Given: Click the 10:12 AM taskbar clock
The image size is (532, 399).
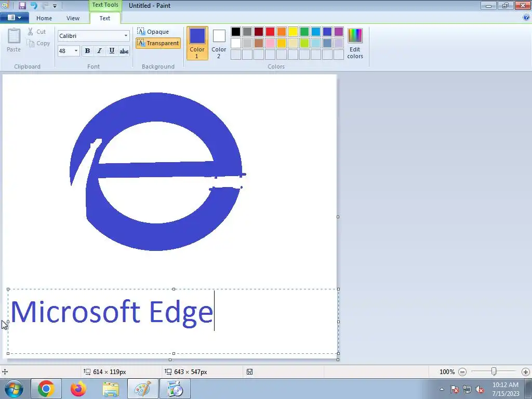Looking at the screenshot, I should [x=506, y=389].
